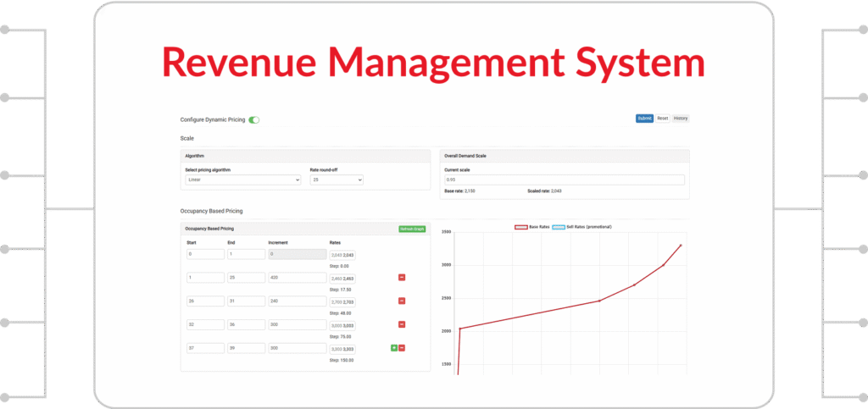
Task: Click the rates box showing 2,463
Action: [x=342, y=279]
